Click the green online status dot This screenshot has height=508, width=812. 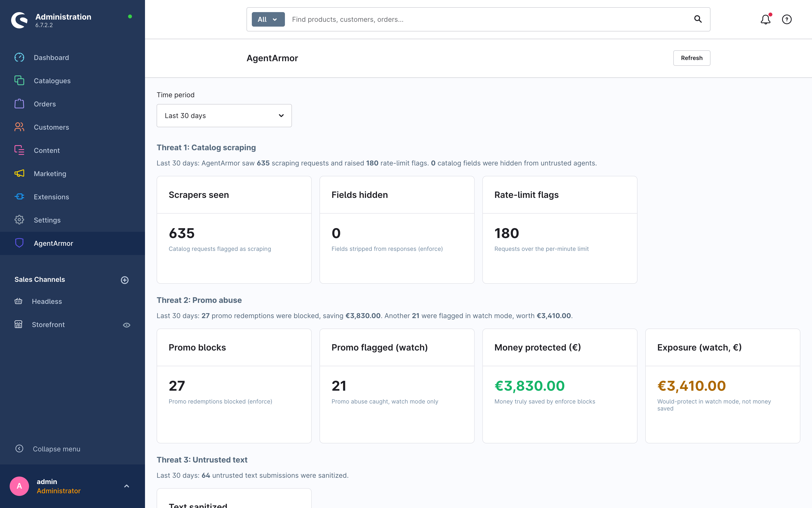point(130,16)
